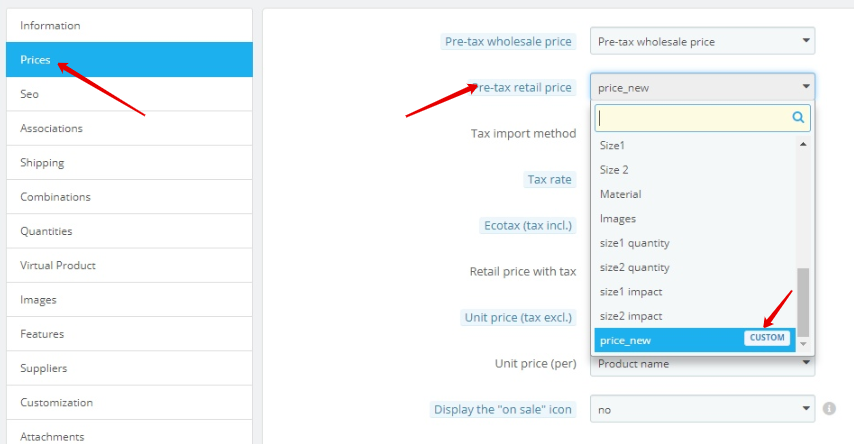Screen dimensions: 854x444
Task: Select 'size2 impact' list option
Action: (695, 316)
